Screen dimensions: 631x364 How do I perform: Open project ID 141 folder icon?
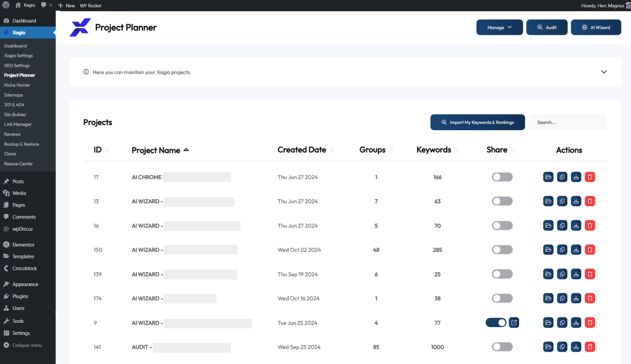pyautogui.click(x=548, y=347)
